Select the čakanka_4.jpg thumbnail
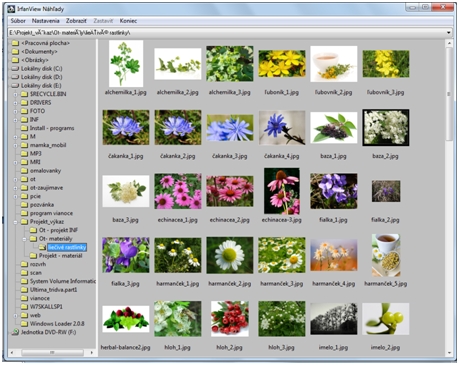459x365 pixels. (282, 128)
